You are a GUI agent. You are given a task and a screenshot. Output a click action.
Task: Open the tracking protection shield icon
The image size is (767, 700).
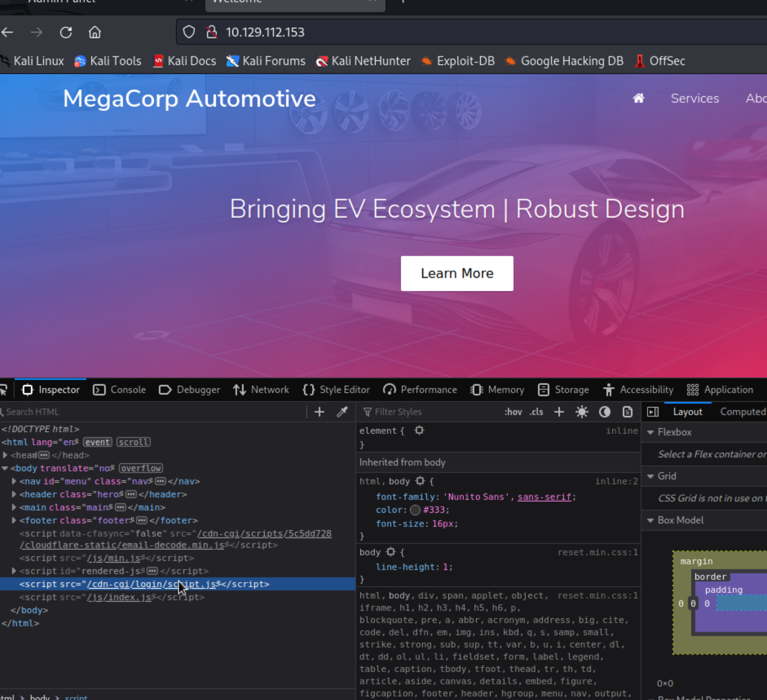(x=189, y=32)
